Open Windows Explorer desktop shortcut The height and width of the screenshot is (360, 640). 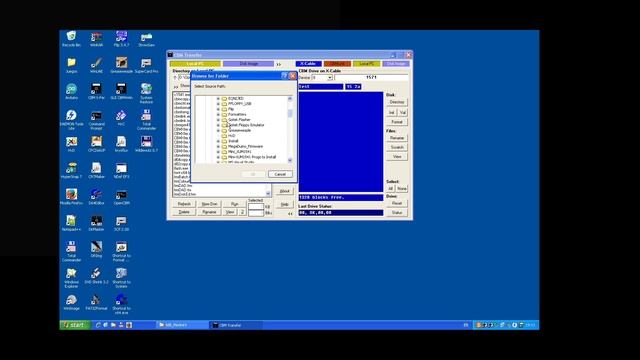tap(71, 278)
